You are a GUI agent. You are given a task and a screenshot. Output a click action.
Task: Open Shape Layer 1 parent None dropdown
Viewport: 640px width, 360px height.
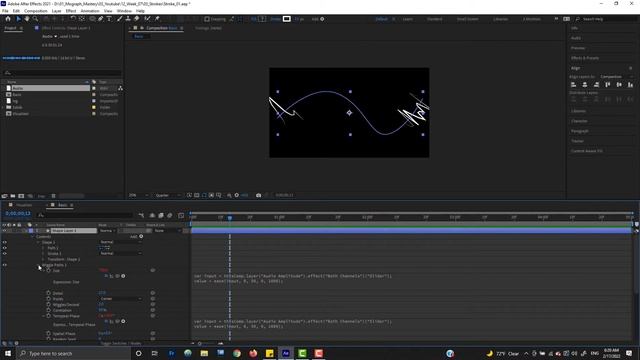tap(167, 231)
